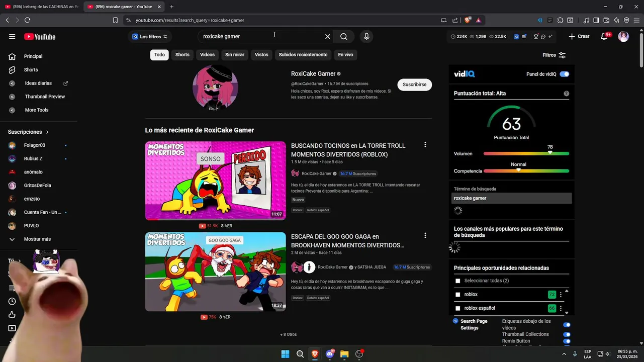
Task: Open the RoxiCake Gamer channel avatar
Action: click(215, 87)
